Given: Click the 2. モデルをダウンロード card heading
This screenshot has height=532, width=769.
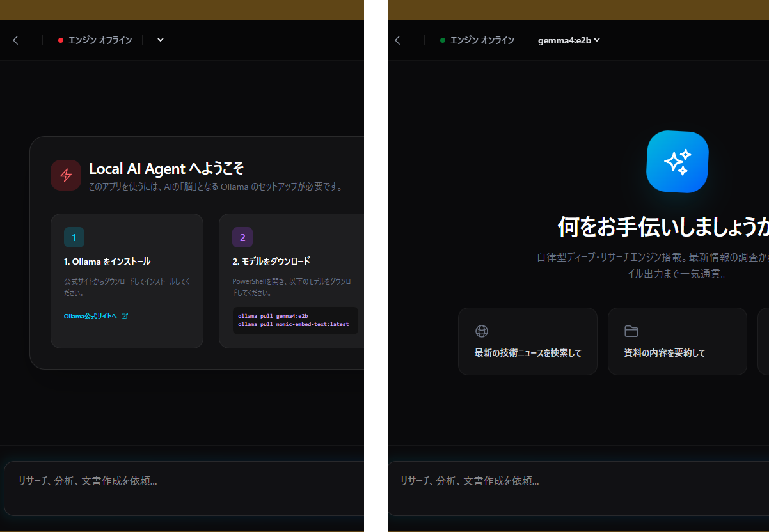Looking at the screenshot, I should (x=271, y=262).
